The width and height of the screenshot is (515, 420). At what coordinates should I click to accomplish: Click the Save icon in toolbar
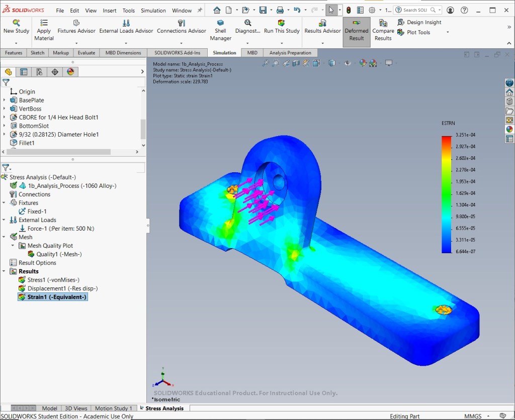[263, 10]
